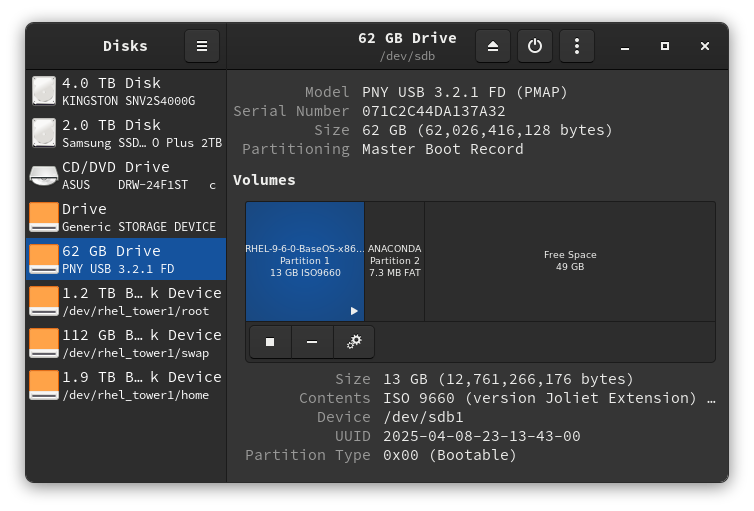Open the Disks hamburger application menu
Image resolution: width=754 pixels, height=511 pixels.
click(202, 46)
